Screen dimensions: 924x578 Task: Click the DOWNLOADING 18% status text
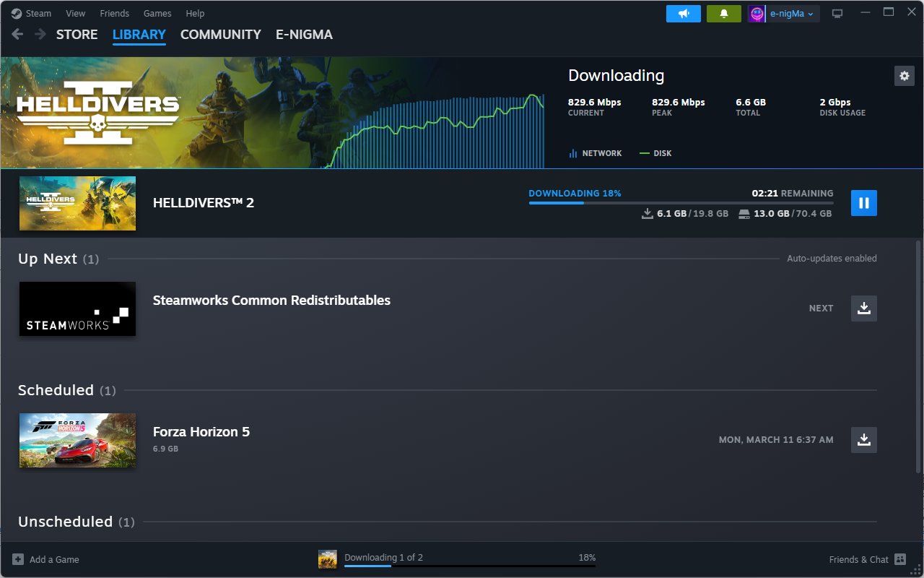pyautogui.click(x=575, y=193)
